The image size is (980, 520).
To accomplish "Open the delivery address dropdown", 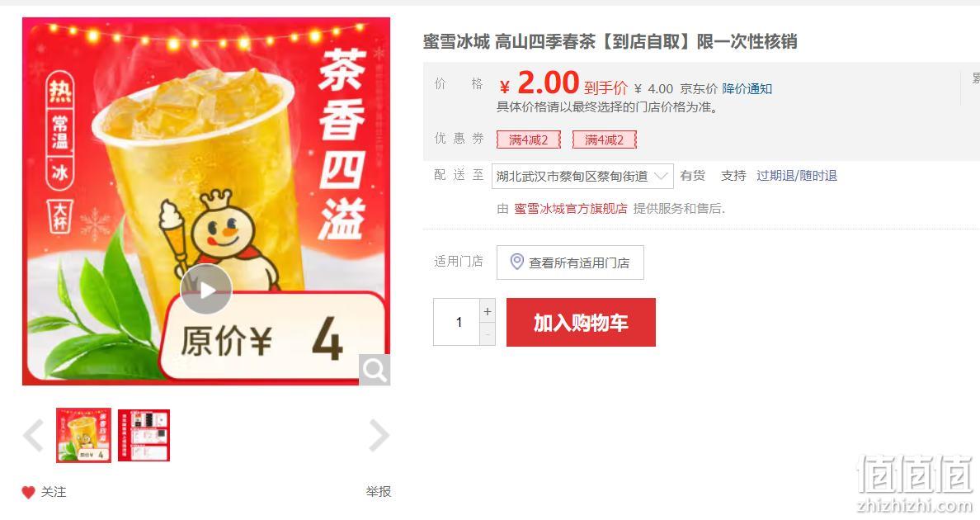I will 582,177.
